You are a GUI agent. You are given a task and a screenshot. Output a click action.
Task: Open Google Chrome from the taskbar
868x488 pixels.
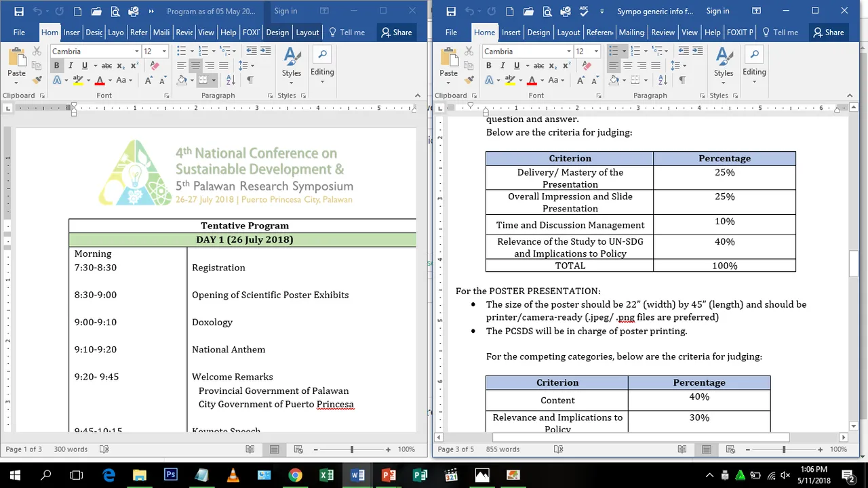[x=295, y=474]
